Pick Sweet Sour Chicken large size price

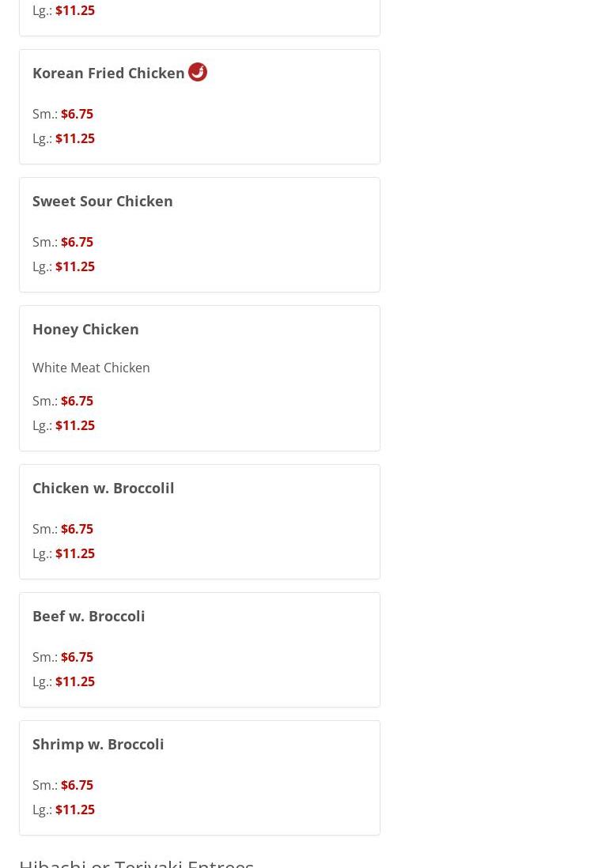tap(75, 266)
